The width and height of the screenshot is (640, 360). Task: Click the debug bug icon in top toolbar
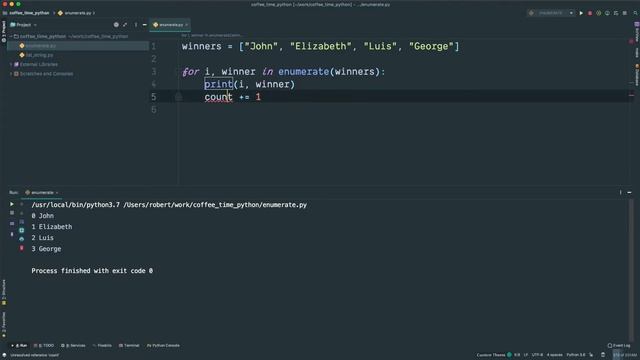pos(599,13)
